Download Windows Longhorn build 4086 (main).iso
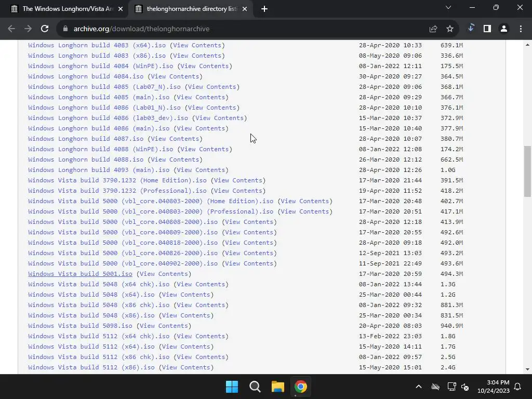Viewport: 532px width, 399px height. 99,129
